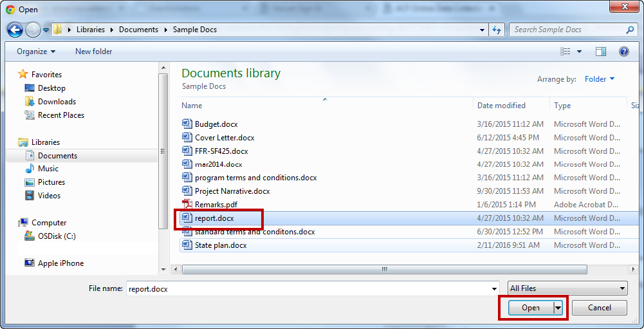Click the New folder button
This screenshot has height=329, width=644.
94,52
